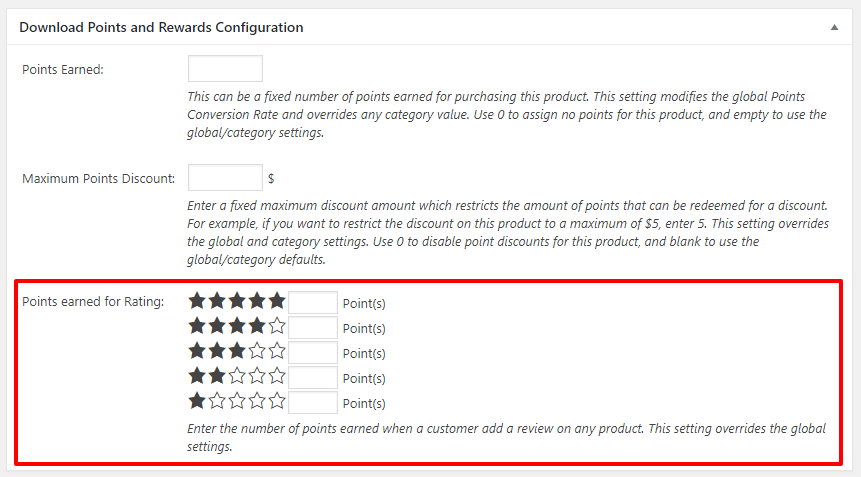Viewport: 861px width, 477px height.
Task: Click the dollar sign beside the discount field
Action: 271,180
